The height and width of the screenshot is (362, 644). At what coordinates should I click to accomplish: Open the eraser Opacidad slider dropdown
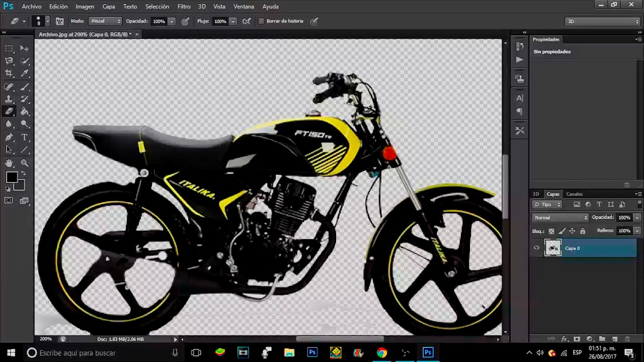point(172,21)
